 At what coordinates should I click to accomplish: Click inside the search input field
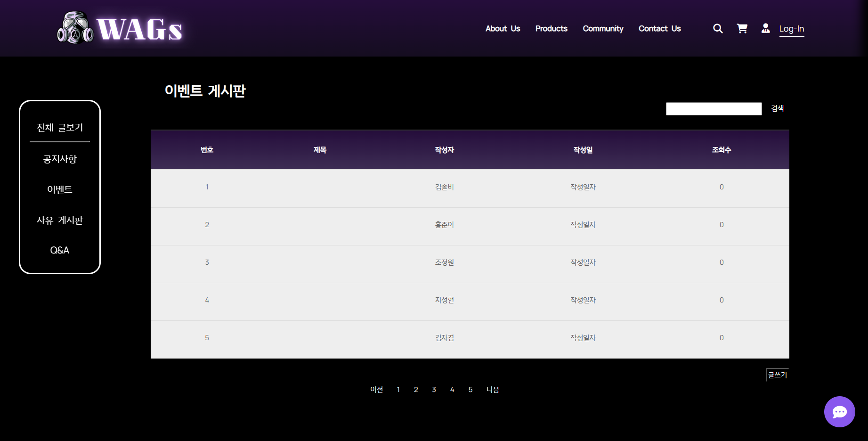[713, 108]
